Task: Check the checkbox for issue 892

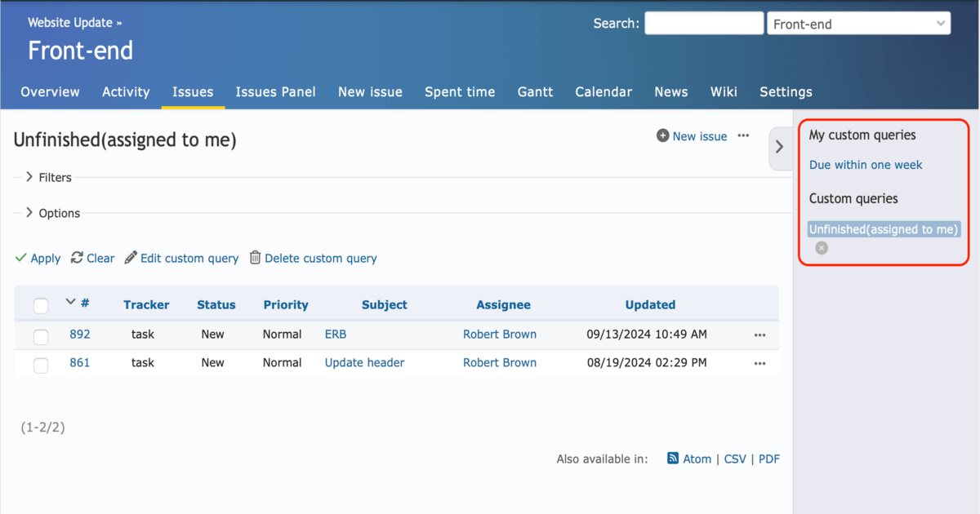Action: pos(41,335)
